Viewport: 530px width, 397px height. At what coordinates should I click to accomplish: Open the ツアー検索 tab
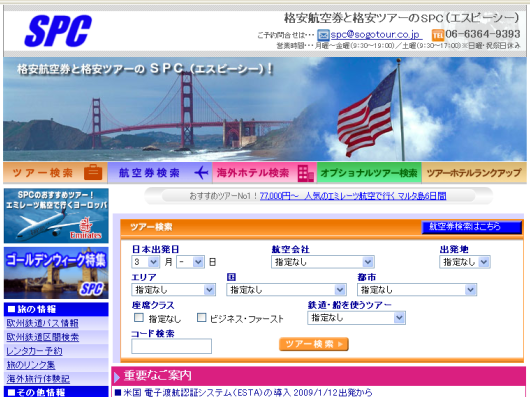(x=55, y=173)
